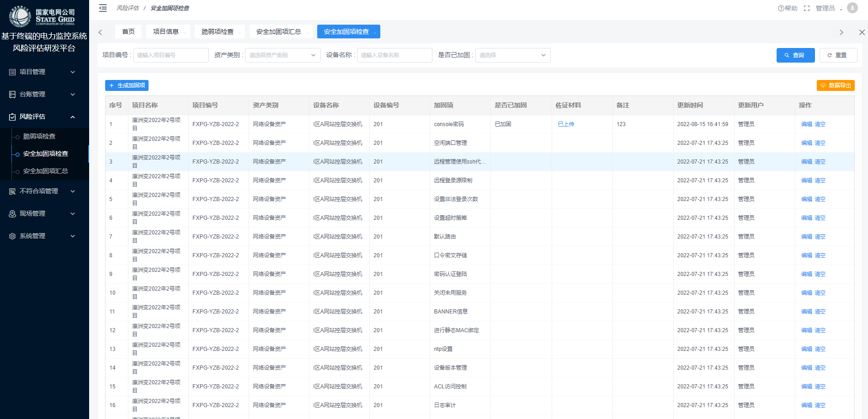Click 清空 for ACL访问控制 row

click(820, 387)
